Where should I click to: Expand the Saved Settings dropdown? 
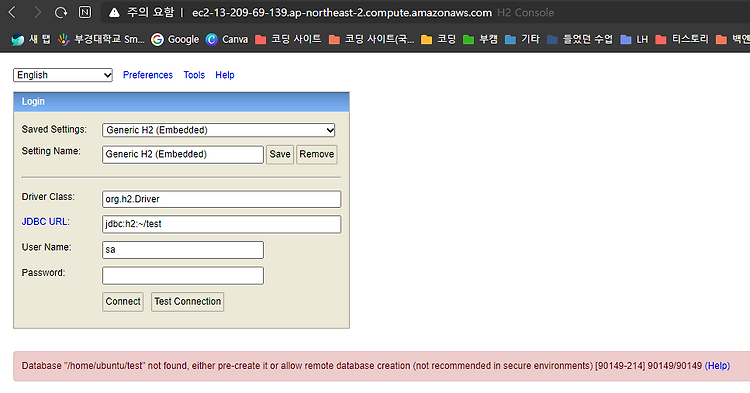click(x=219, y=130)
